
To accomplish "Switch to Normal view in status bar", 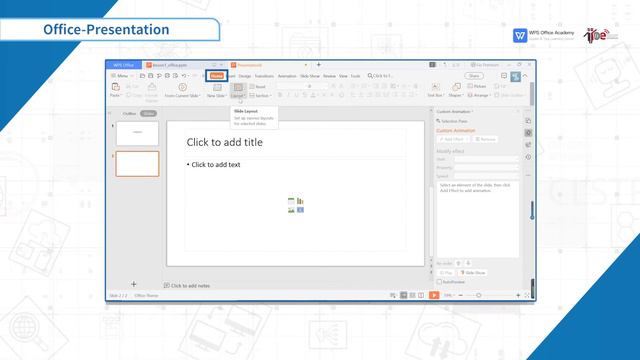I will coord(403,295).
